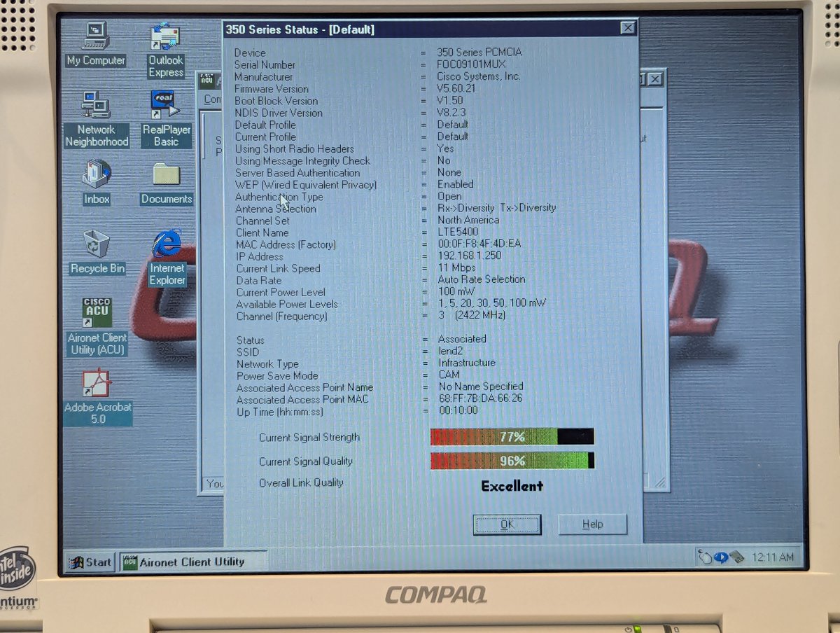Click Help in the 350 Series Status dialog
The height and width of the screenshot is (633, 840).
(592, 524)
